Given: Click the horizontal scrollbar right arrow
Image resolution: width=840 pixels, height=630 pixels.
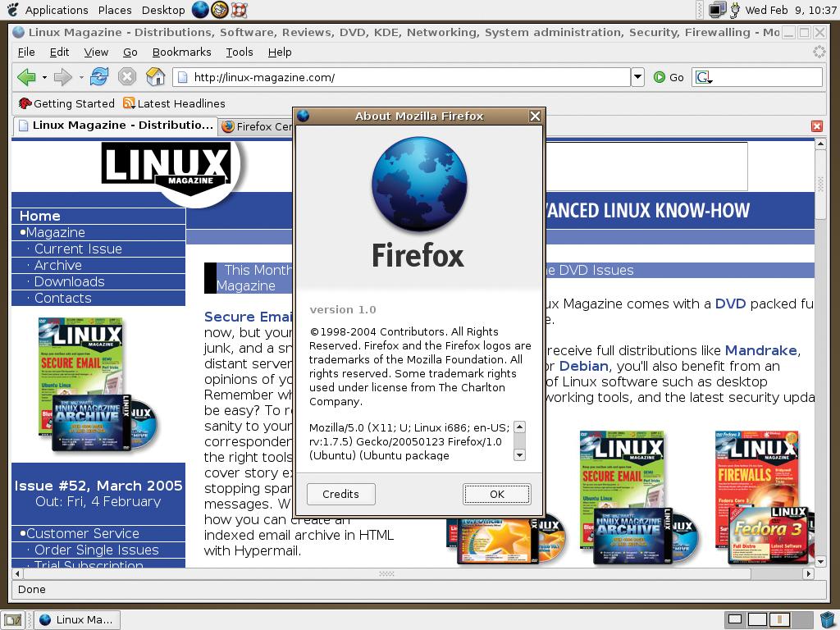Looking at the screenshot, I should [808, 573].
